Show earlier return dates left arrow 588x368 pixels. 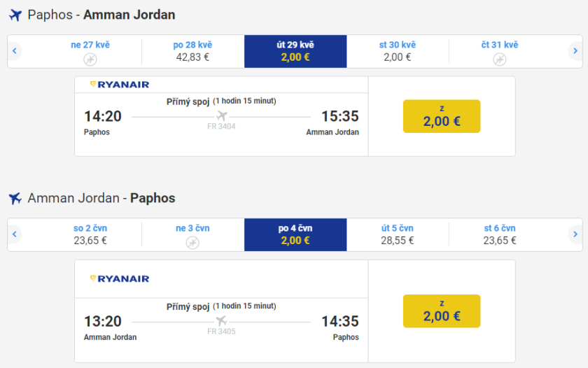pyautogui.click(x=14, y=234)
